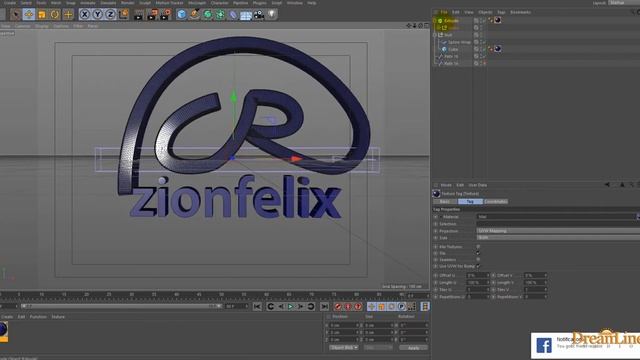Click the Facebook notification popup
640x360 pixels.
coord(585,345)
